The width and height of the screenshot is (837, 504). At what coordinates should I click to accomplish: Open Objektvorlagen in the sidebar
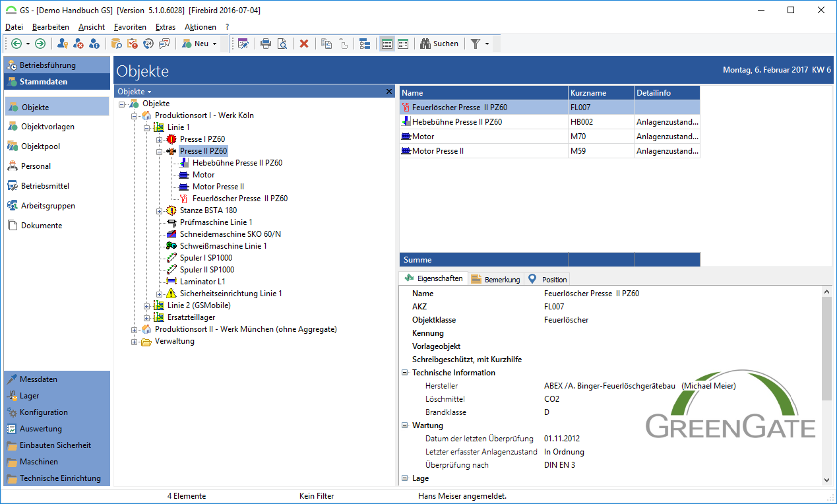point(57,127)
